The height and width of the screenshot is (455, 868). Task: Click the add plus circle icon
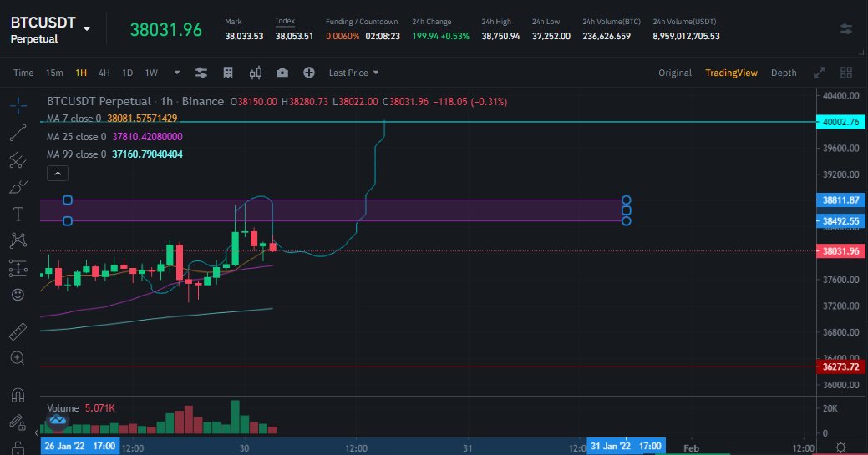click(309, 73)
